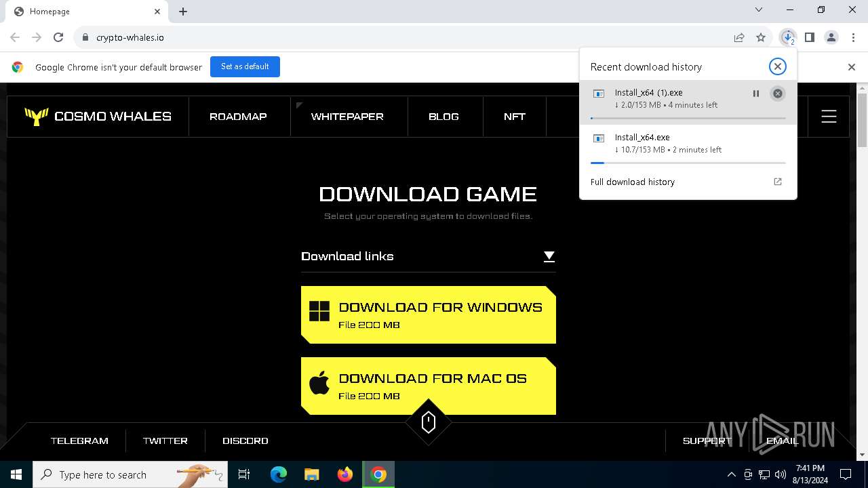This screenshot has width=868, height=488.
Task: Open volume control in system tray
Action: (781, 474)
